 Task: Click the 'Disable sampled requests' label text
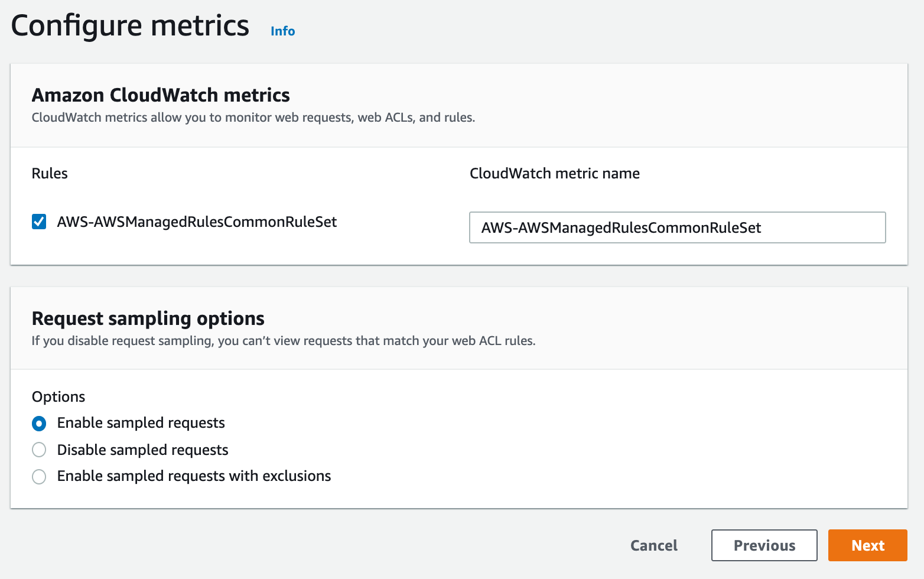[x=142, y=450]
